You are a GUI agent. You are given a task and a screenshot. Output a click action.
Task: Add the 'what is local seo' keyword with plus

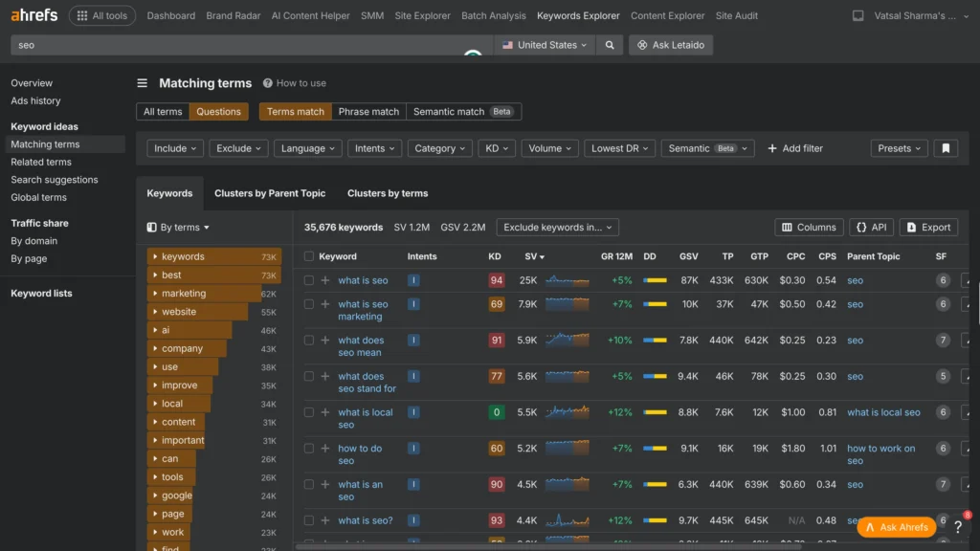coord(325,412)
